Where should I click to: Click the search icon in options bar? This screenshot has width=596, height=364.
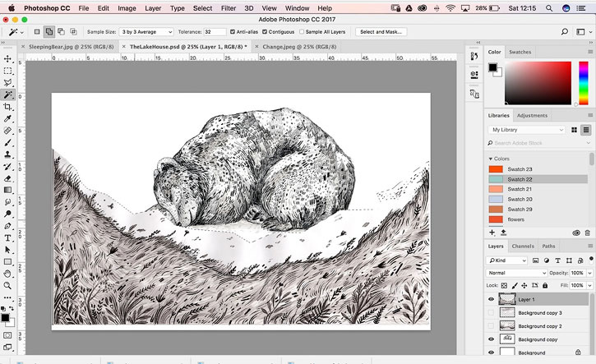[565, 32]
